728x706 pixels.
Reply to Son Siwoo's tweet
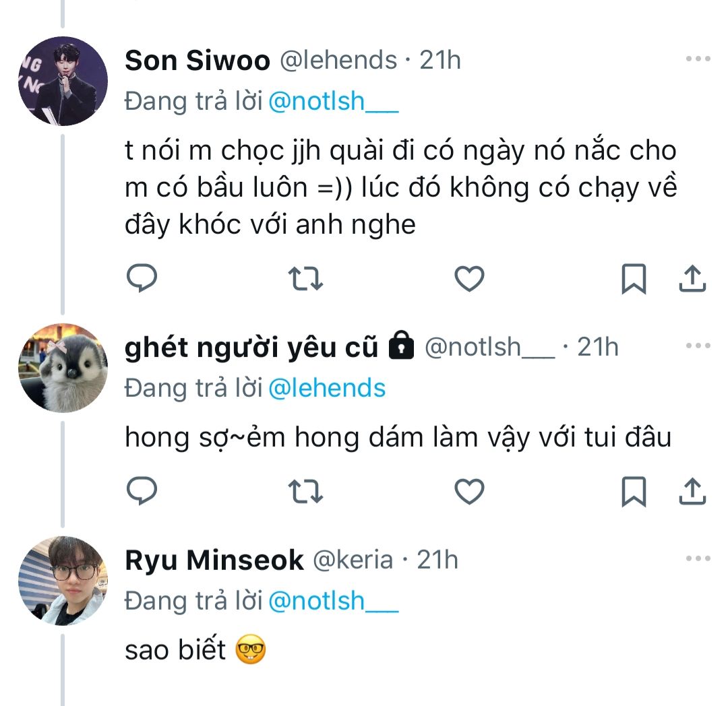point(142,278)
